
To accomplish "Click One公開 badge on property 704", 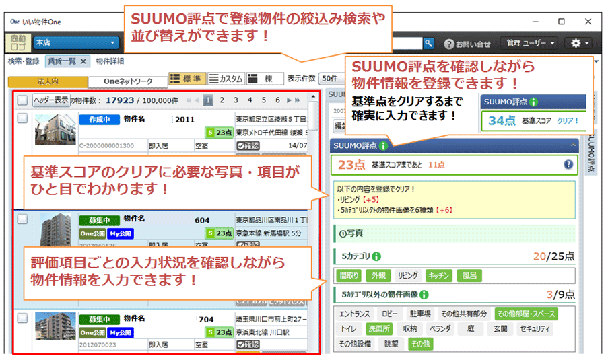I will coord(93,332).
